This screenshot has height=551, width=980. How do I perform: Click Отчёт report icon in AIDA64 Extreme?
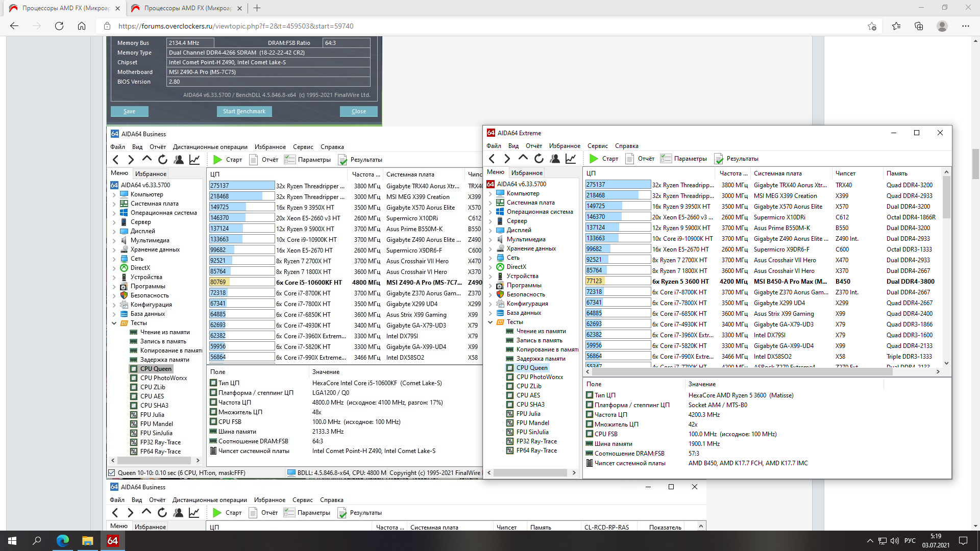pos(630,159)
